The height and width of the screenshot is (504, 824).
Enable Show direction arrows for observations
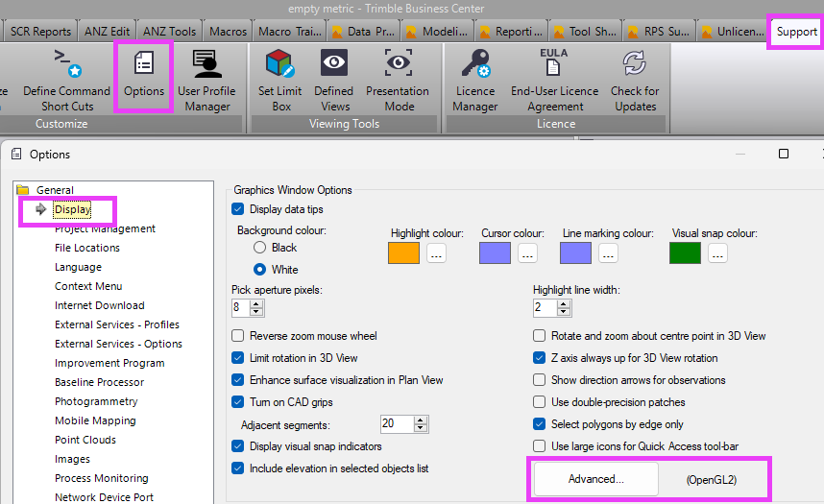tap(539, 380)
